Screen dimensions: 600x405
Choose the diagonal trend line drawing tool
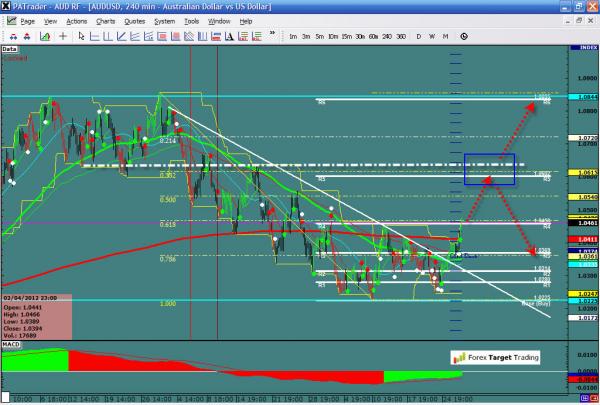click(x=120, y=36)
